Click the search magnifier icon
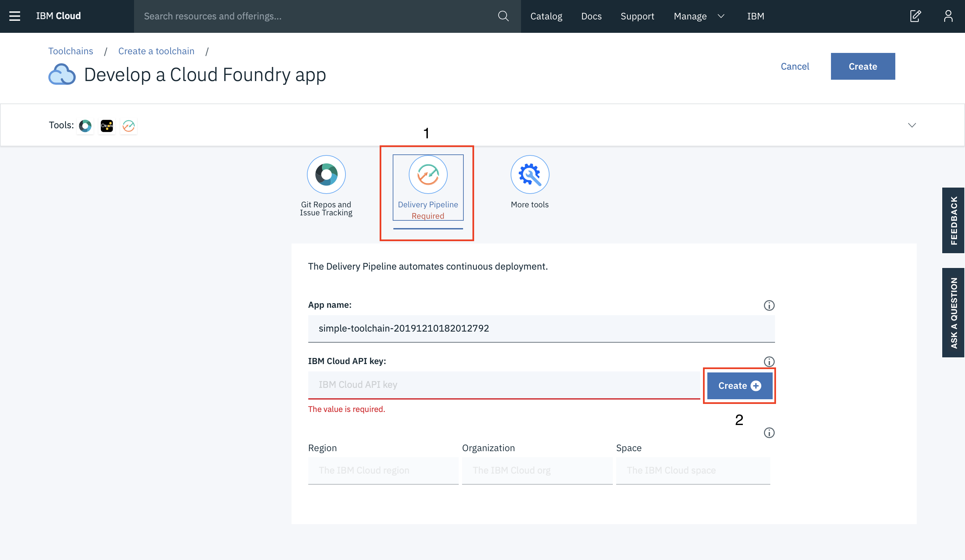This screenshot has height=560, width=965. click(x=503, y=16)
